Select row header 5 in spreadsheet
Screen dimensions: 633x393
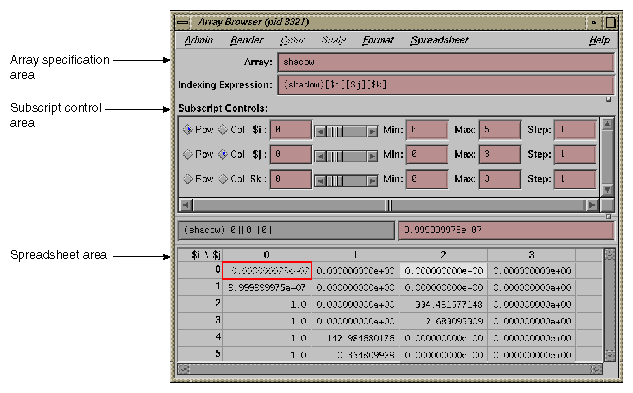click(x=200, y=354)
